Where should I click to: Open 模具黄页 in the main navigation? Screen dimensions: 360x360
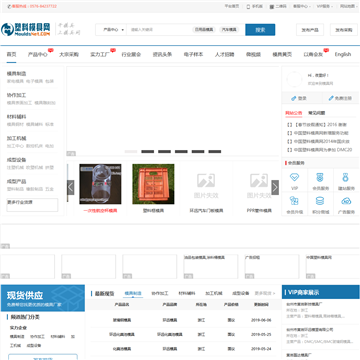(x=282, y=54)
